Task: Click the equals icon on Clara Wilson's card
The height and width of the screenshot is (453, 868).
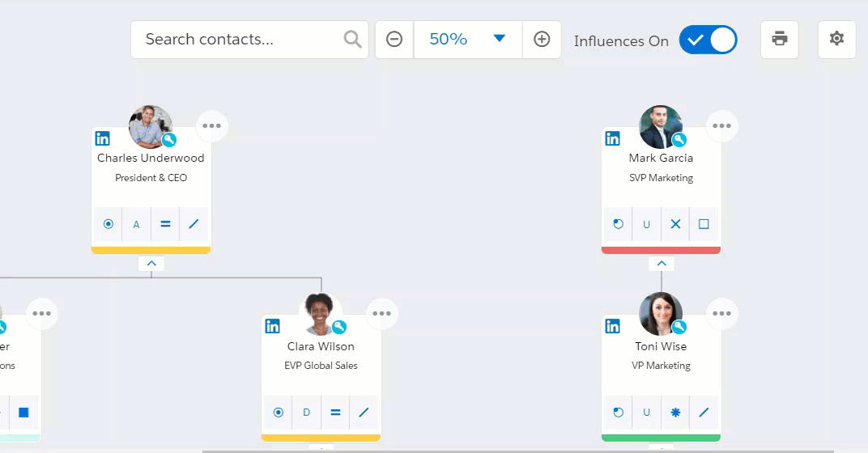Action: [335, 412]
